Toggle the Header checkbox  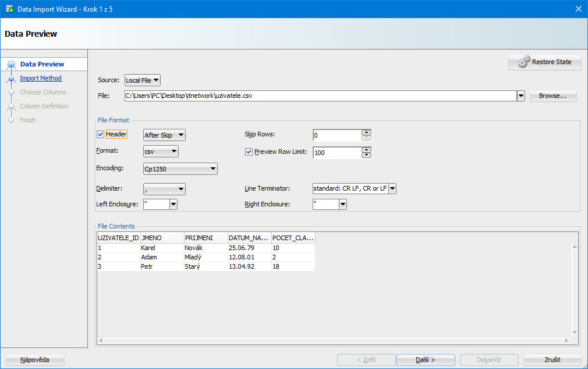pyautogui.click(x=101, y=135)
